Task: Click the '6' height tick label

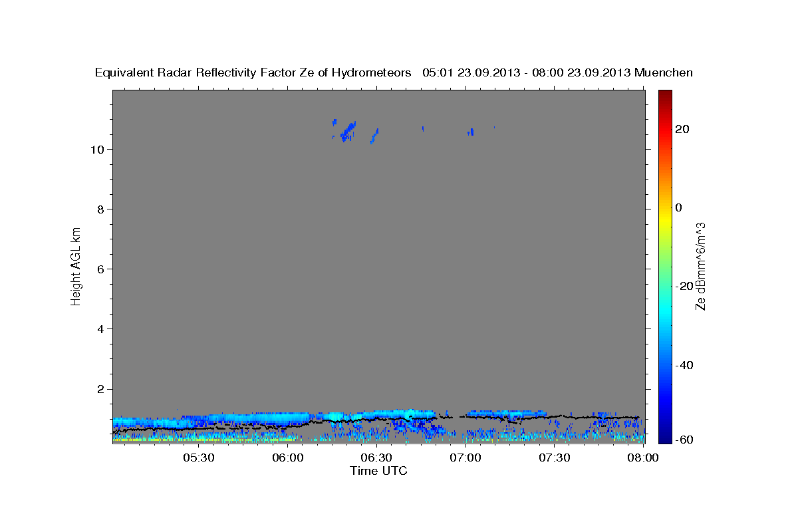Action: 100,269
